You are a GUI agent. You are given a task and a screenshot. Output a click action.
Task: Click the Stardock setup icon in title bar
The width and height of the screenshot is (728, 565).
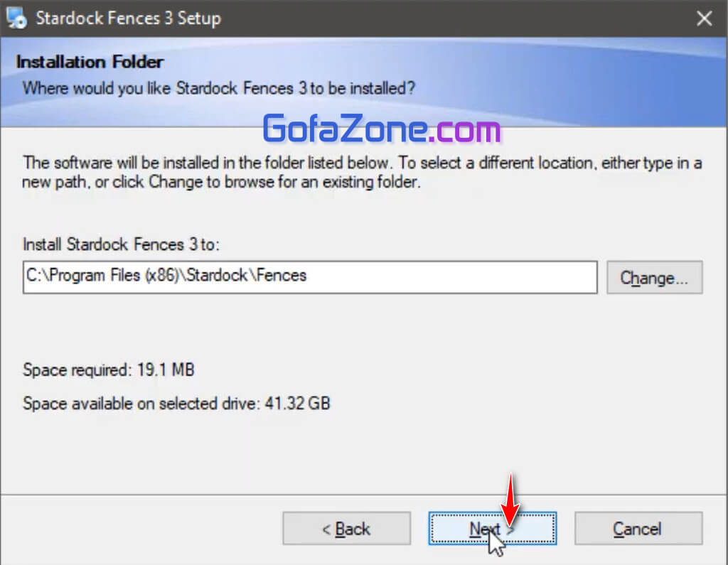point(16,18)
